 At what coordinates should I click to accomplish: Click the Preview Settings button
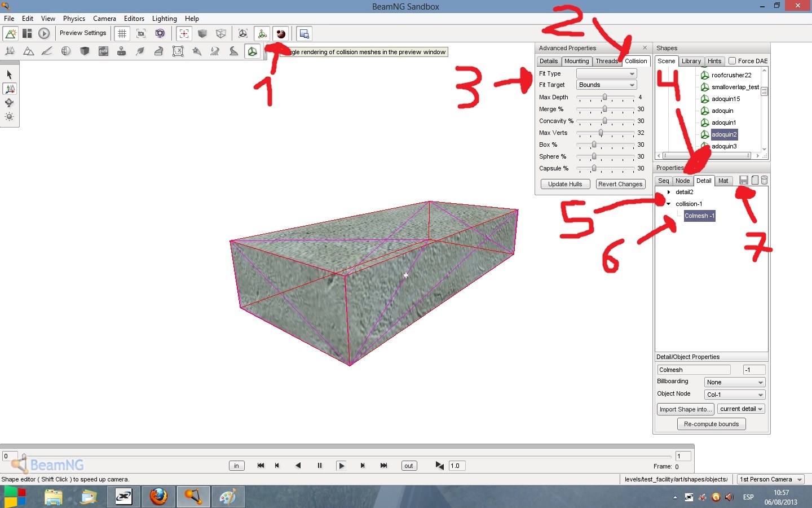pyautogui.click(x=83, y=33)
